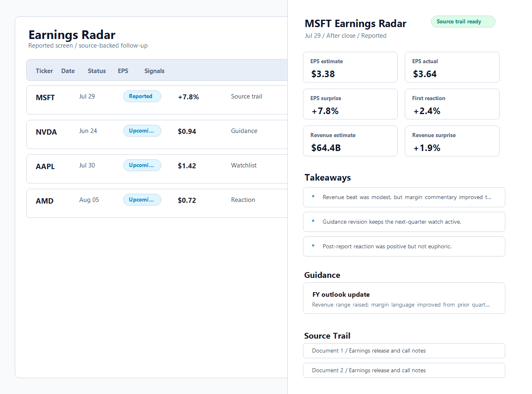Click the Reported status badge for MSFT

tap(142, 96)
